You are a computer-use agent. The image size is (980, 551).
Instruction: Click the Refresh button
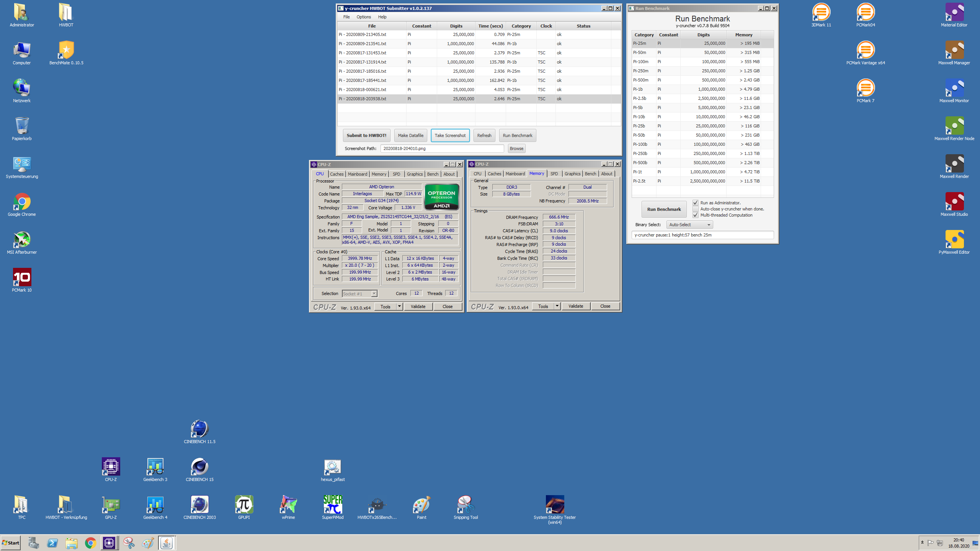[484, 135]
